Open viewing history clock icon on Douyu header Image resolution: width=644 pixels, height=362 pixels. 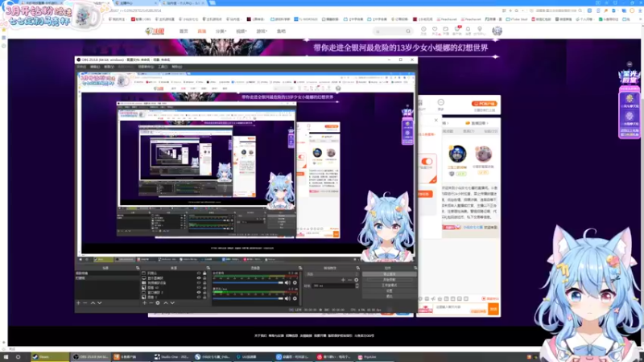pyautogui.click(x=423, y=29)
